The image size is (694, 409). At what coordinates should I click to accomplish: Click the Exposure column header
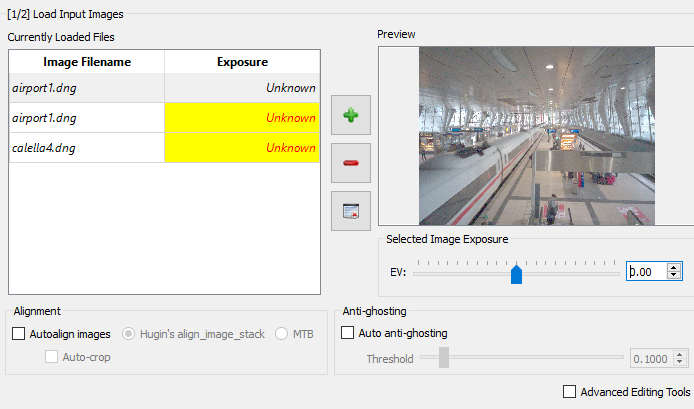pyautogui.click(x=242, y=62)
